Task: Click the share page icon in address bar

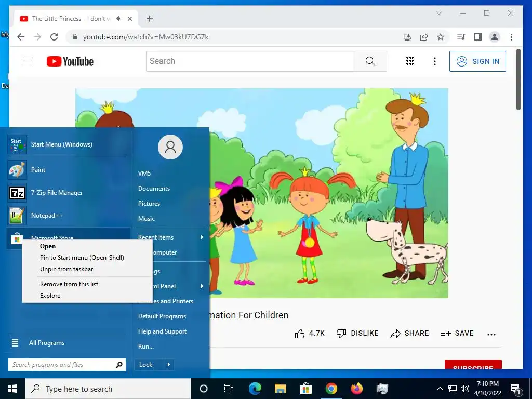Action: click(424, 37)
